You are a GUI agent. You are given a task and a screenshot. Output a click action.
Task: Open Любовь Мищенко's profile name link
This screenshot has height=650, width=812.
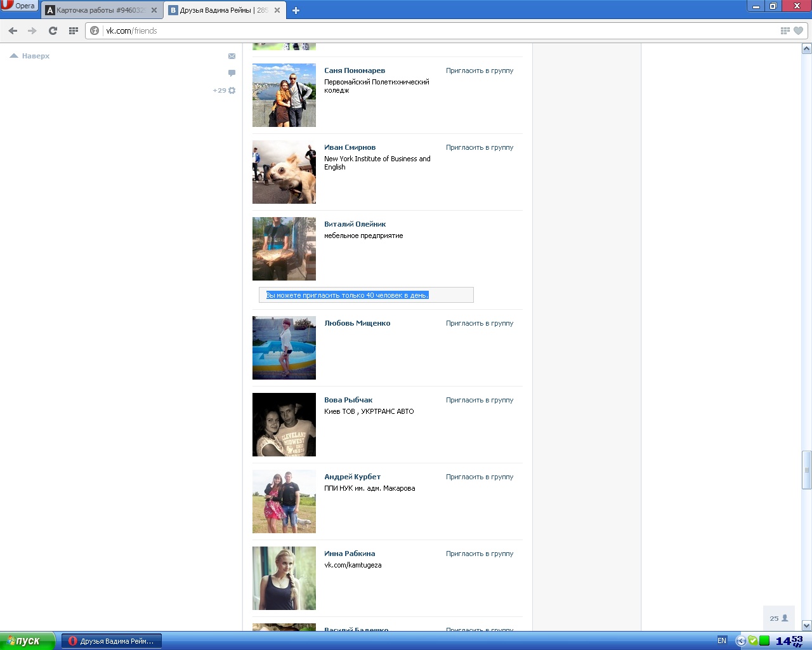(x=357, y=323)
